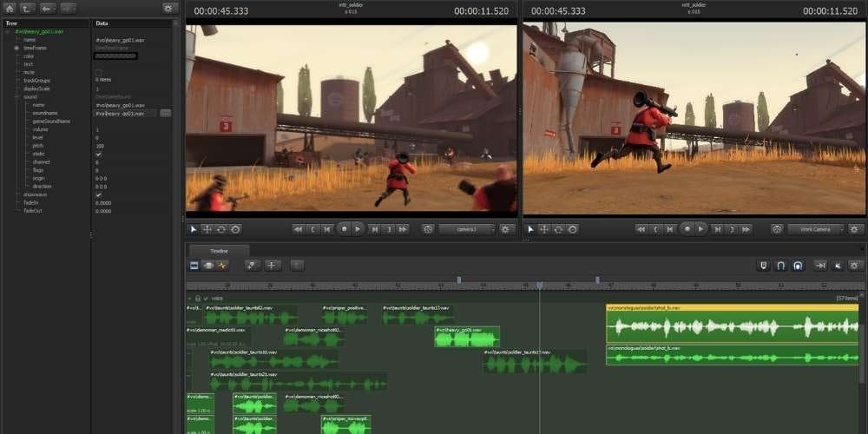Click the playhead marker on timeline ruler
This screenshot has height=434, width=868.
point(540,285)
